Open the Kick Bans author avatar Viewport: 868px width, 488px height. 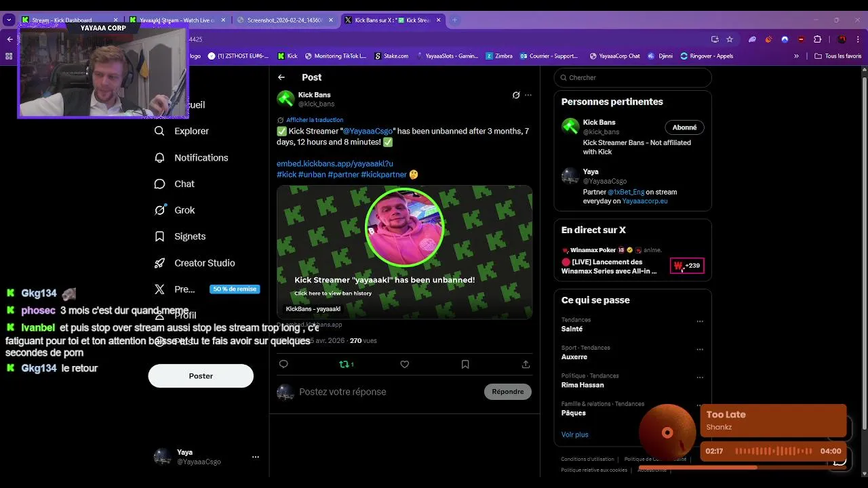click(x=285, y=99)
